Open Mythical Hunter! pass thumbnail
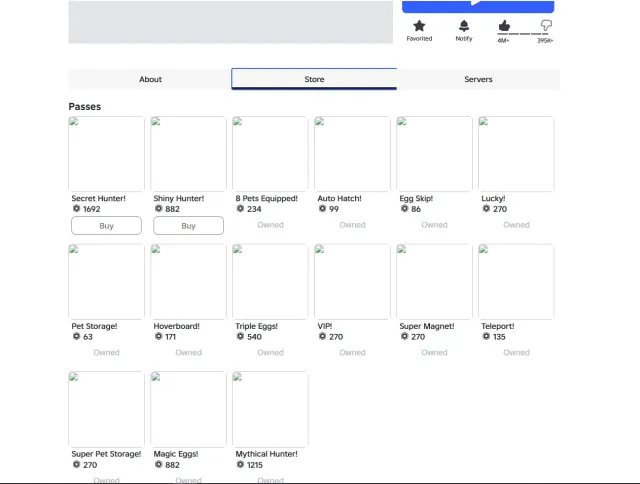 tap(270, 409)
